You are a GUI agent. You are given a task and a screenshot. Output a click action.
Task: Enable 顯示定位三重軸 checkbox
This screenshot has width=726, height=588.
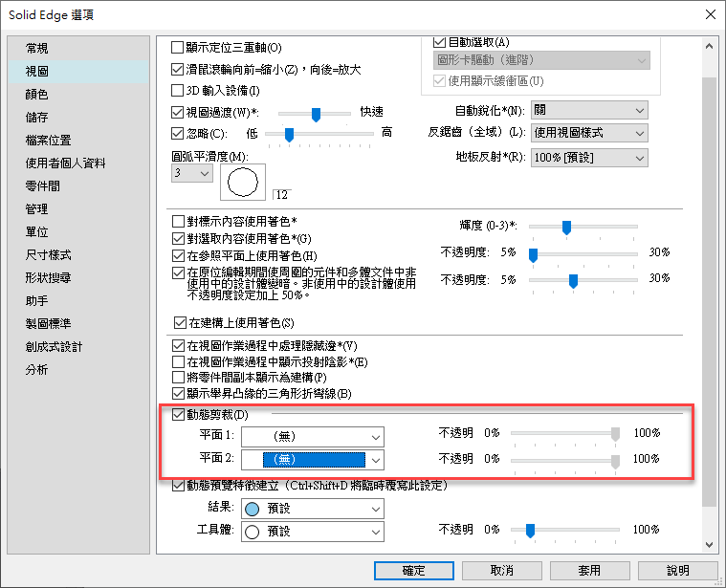(x=177, y=47)
